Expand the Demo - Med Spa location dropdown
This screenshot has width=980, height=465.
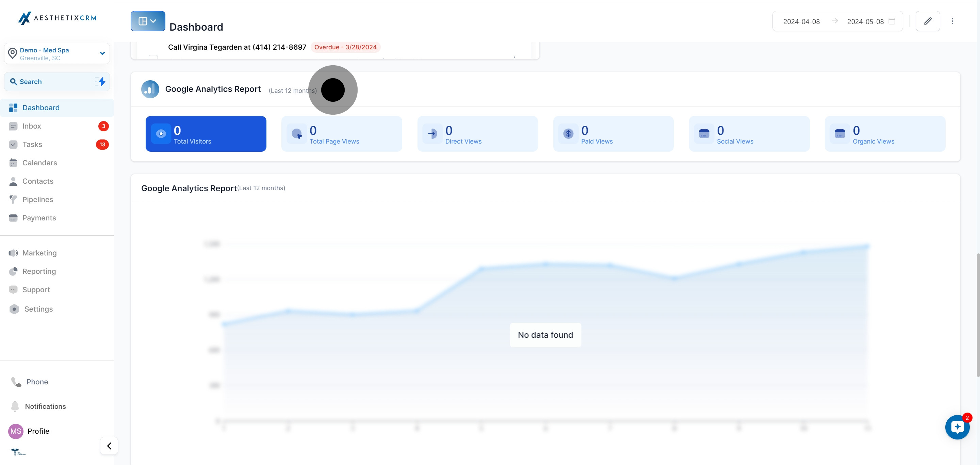click(x=102, y=54)
